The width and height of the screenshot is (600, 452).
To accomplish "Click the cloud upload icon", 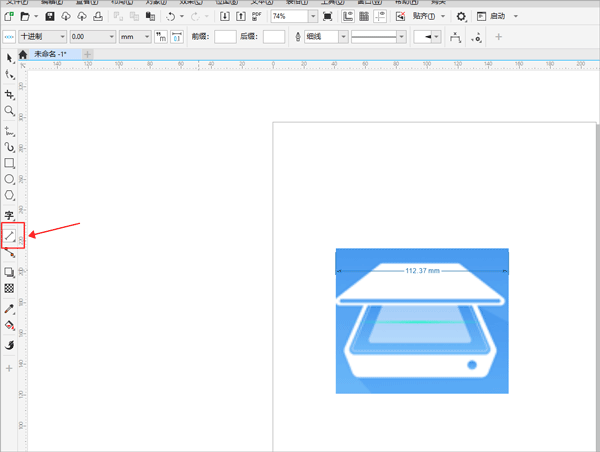I will tap(82, 16).
